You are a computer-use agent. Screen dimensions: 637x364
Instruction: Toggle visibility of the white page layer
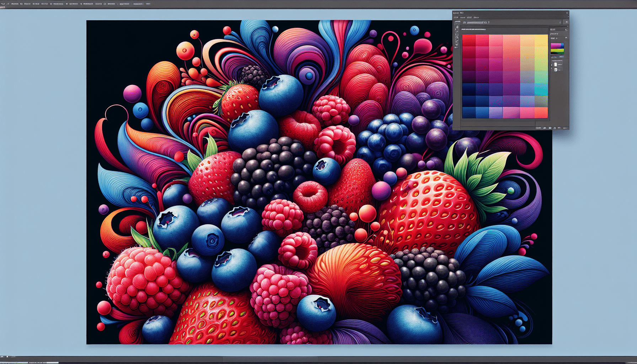[x=552, y=65]
